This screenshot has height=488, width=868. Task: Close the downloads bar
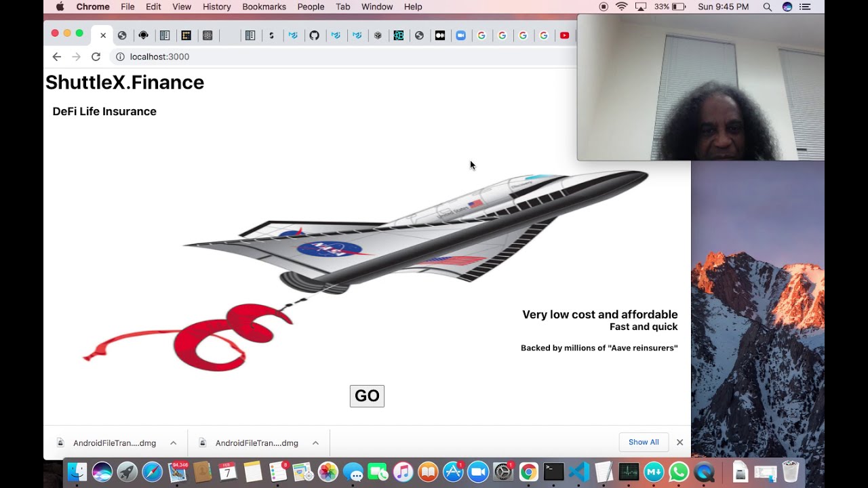pos(679,443)
